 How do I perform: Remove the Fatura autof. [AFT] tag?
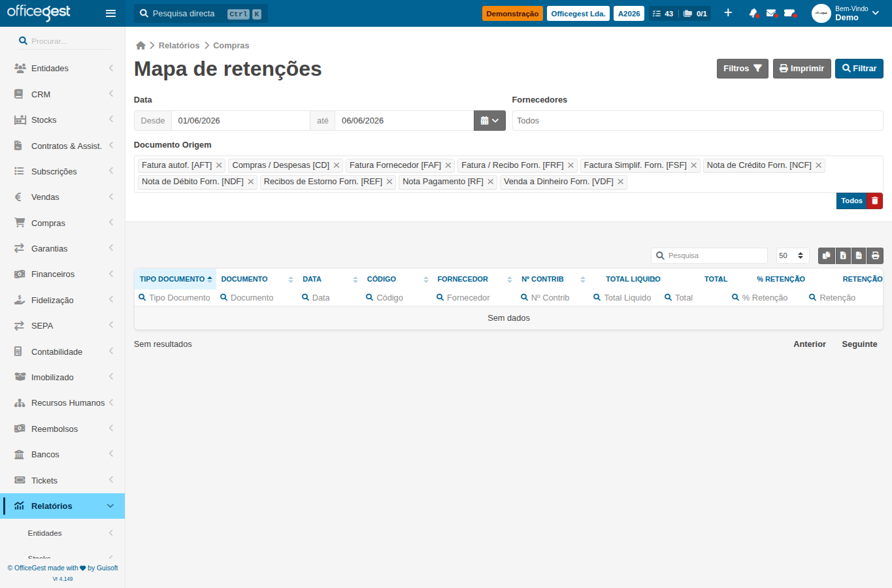(x=219, y=165)
